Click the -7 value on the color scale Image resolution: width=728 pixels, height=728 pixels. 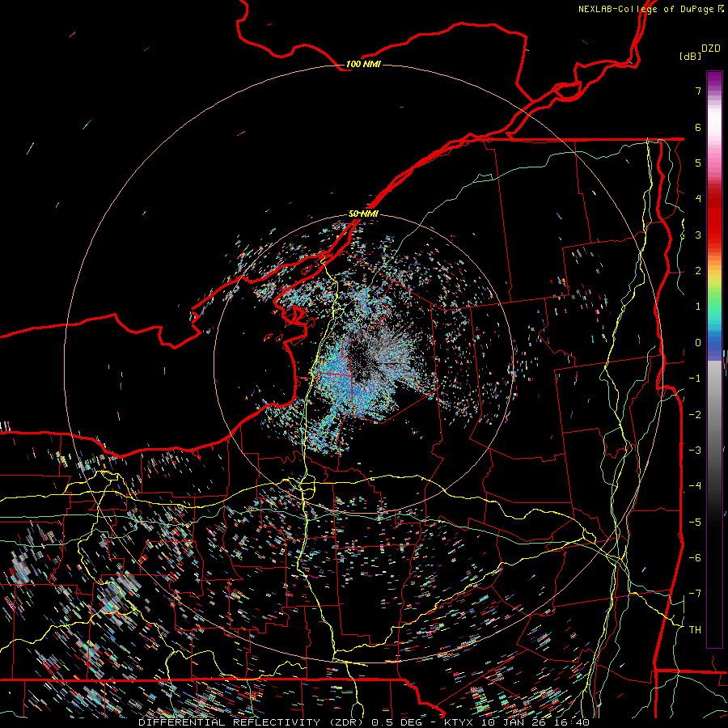(695, 594)
